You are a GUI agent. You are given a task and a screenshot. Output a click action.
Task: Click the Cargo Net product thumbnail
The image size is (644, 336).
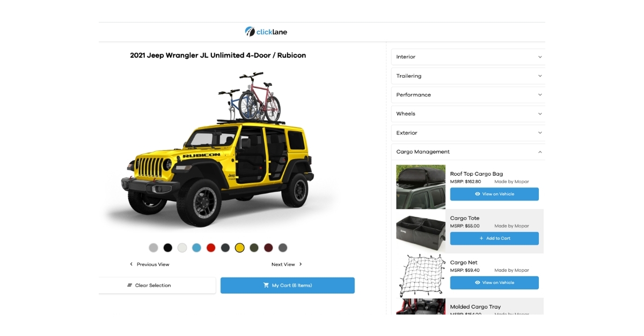421,275
